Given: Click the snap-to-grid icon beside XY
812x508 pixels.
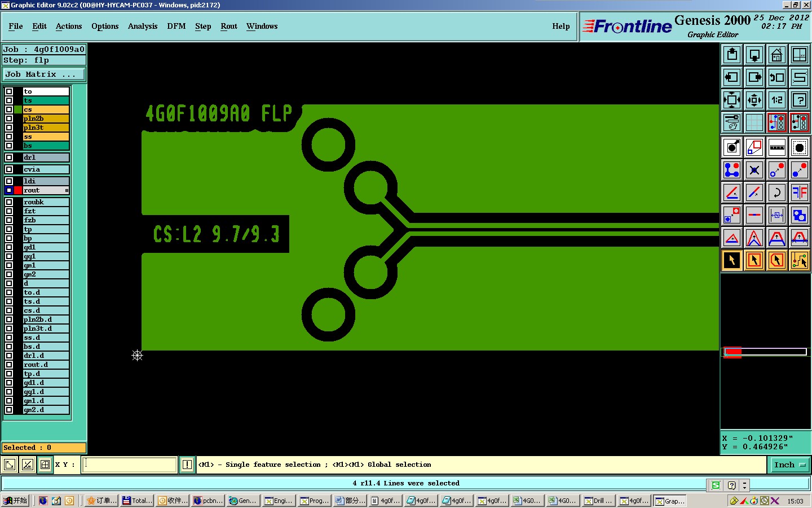Looking at the screenshot, I should point(45,465).
